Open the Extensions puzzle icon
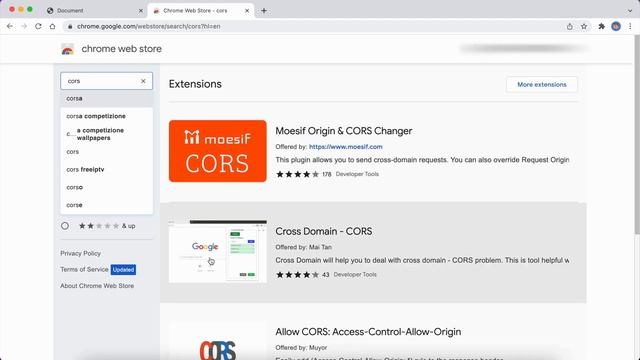This screenshot has width=640, height=360. coord(602,26)
